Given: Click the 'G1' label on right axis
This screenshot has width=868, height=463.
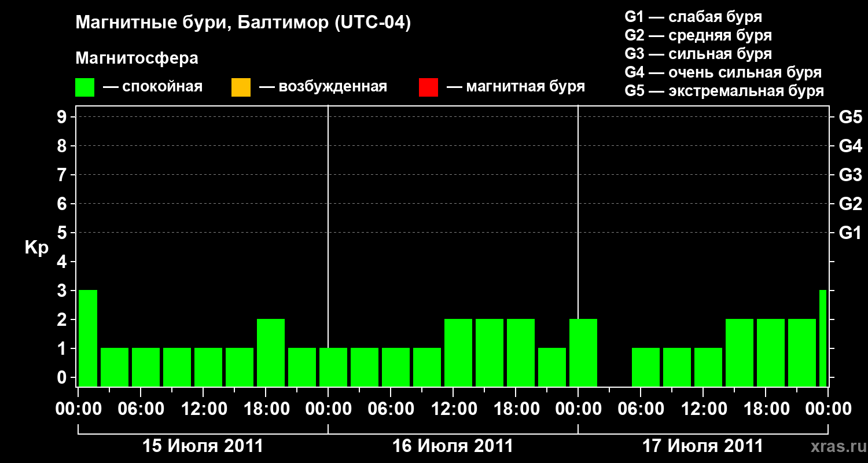Looking at the screenshot, I should [850, 233].
